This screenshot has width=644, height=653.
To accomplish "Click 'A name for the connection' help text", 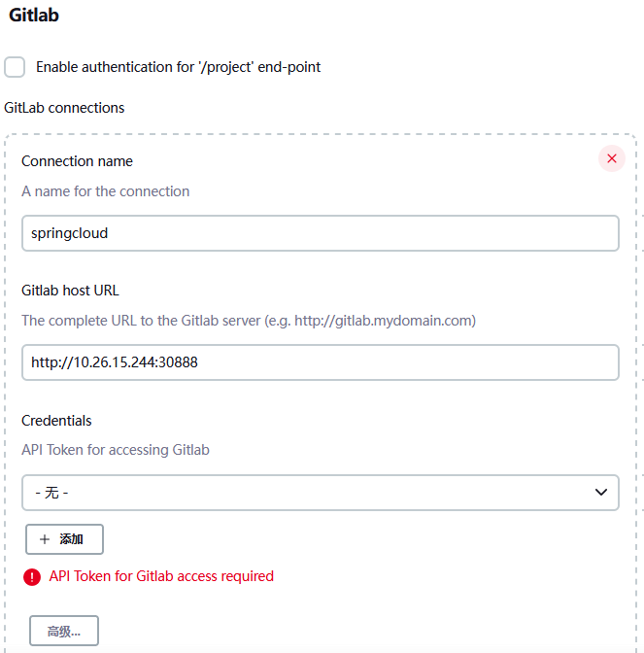I will click(105, 191).
